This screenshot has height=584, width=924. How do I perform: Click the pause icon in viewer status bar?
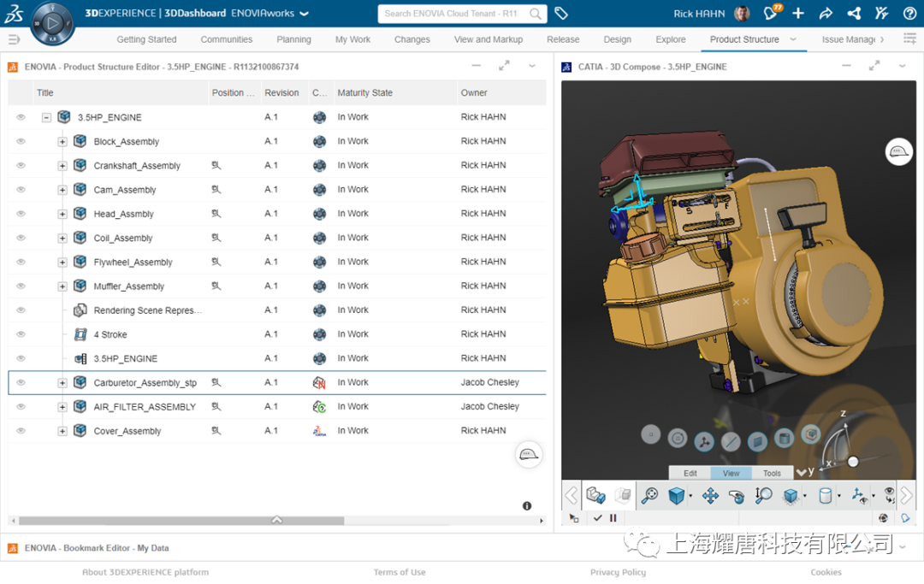pyautogui.click(x=613, y=518)
